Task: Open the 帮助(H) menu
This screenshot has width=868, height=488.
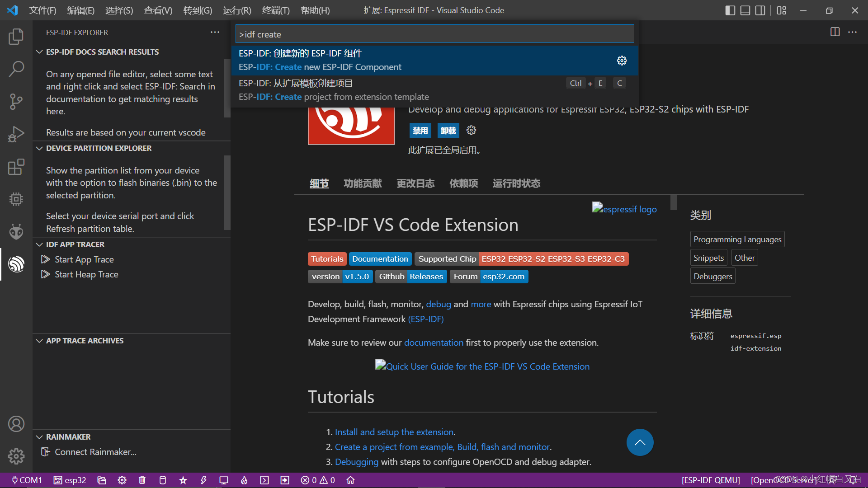Action: (x=315, y=10)
